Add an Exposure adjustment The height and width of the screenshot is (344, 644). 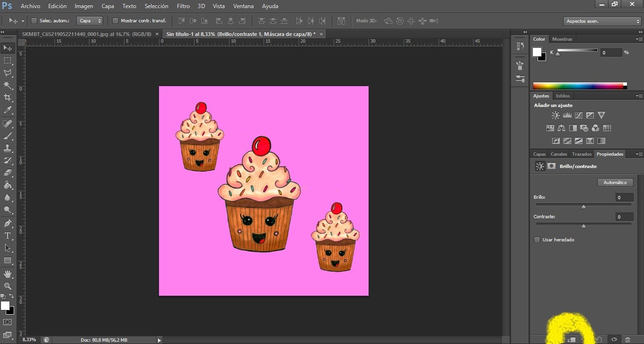590,115
